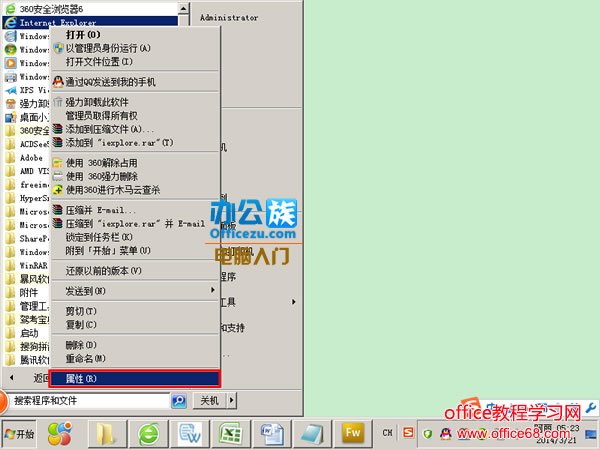Click the 关机 shutdown button
The image size is (600, 450).
pos(210,401)
